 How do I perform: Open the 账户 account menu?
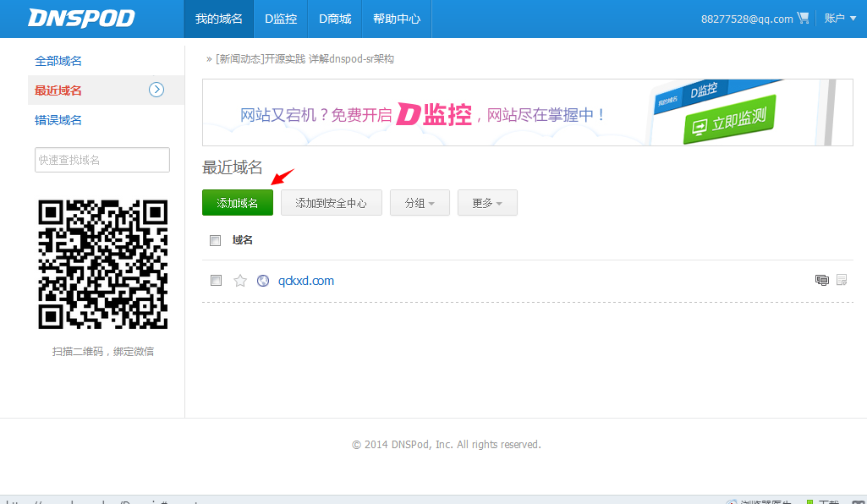point(840,19)
